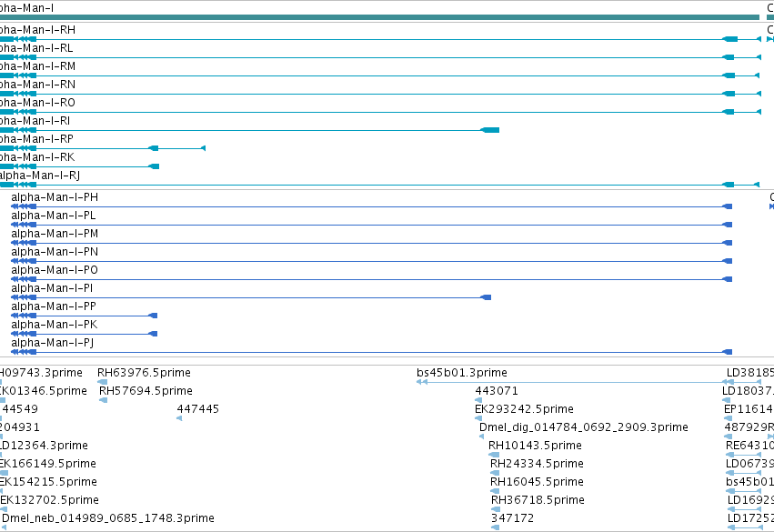
Task: Click the alpha-Man-I-RK transcript label
Action: click(x=37, y=157)
